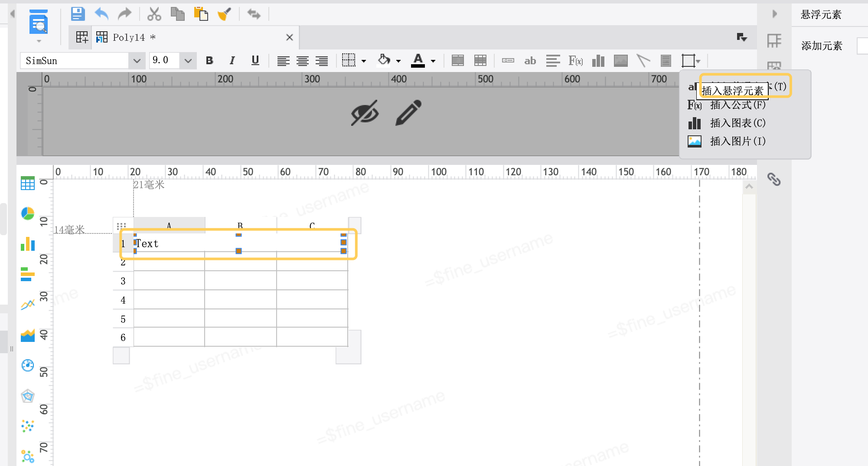Click the Undo arrow icon
868x466 pixels.
point(101,14)
